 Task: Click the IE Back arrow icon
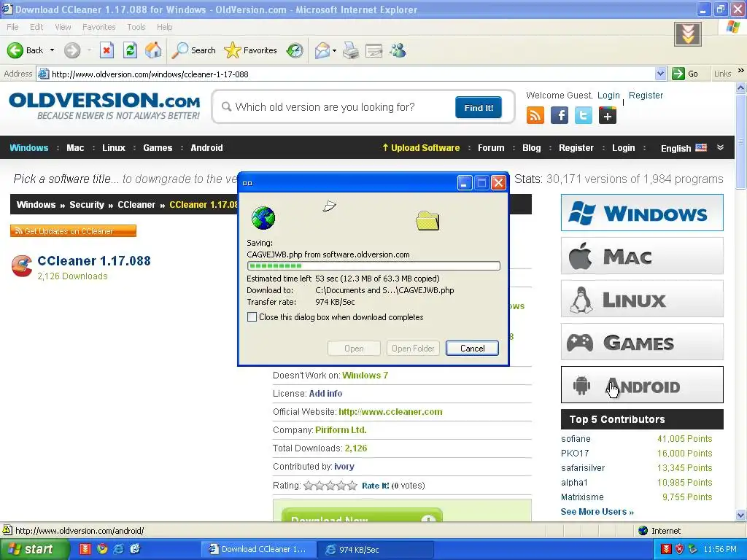tap(15, 50)
